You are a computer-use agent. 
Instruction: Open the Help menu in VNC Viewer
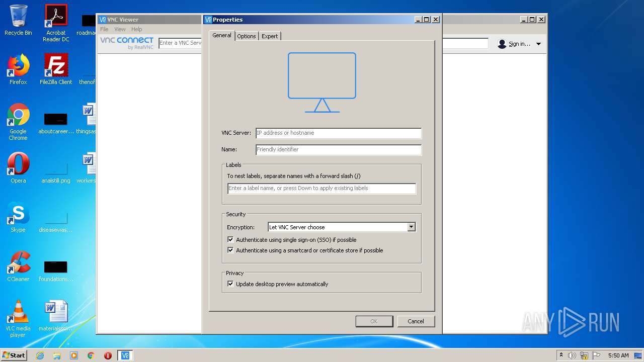137,29
